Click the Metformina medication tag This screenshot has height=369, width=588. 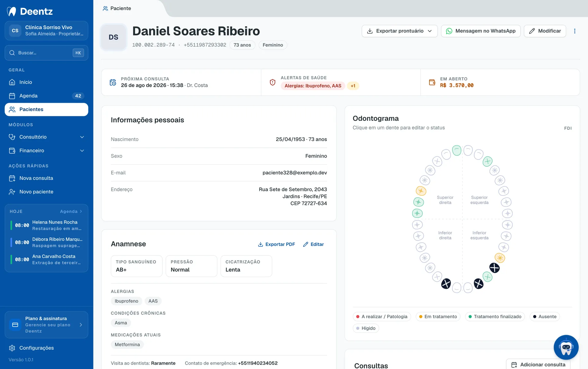point(127,345)
